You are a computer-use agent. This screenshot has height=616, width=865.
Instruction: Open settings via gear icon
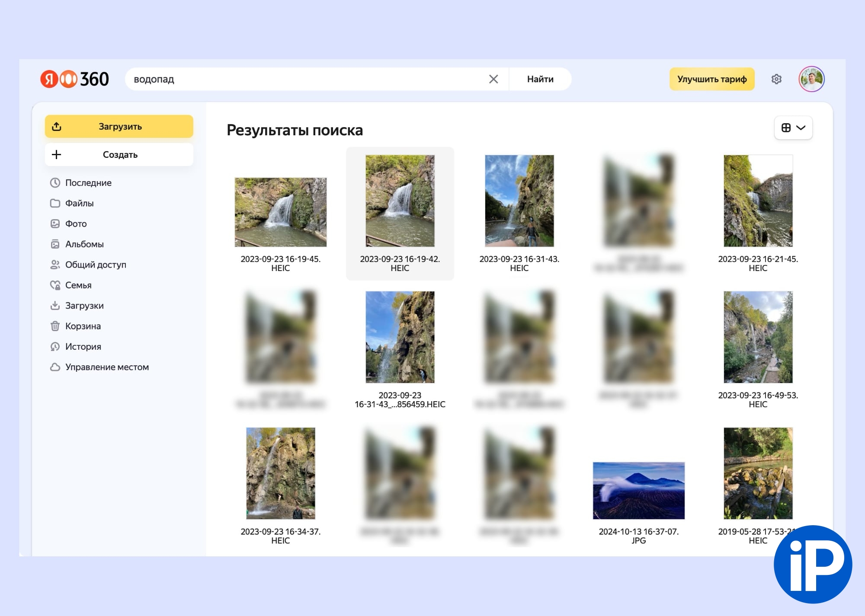point(776,79)
